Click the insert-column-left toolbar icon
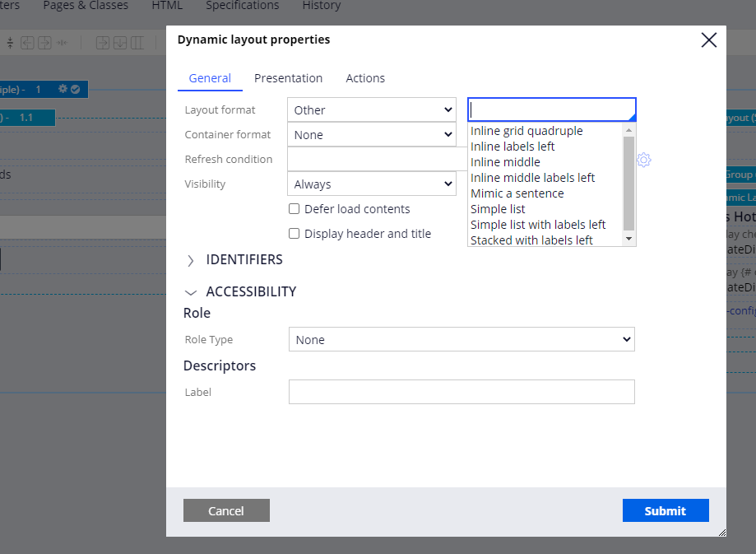Image resolution: width=756 pixels, height=554 pixels. coord(27,44)
